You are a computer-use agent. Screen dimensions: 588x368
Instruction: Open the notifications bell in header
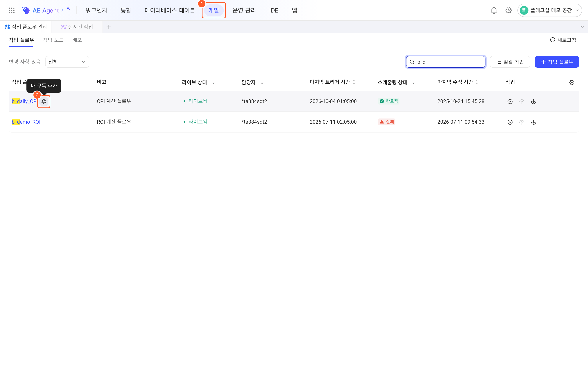[494, 10]
